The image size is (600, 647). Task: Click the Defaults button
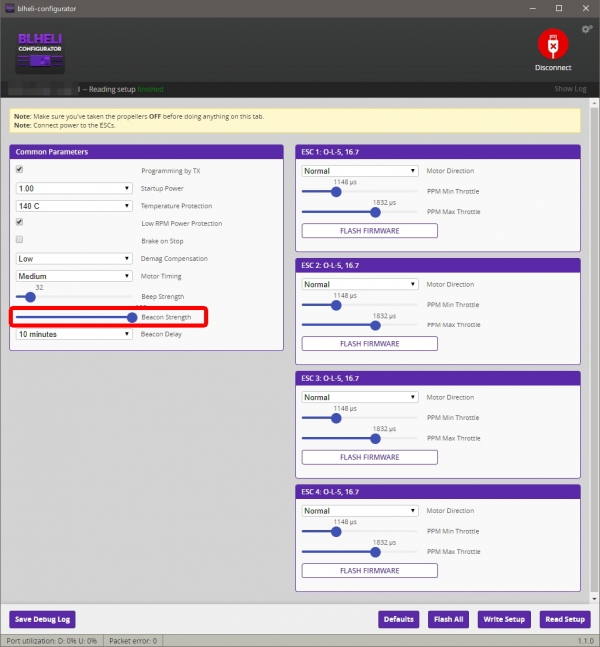(399, 619)
